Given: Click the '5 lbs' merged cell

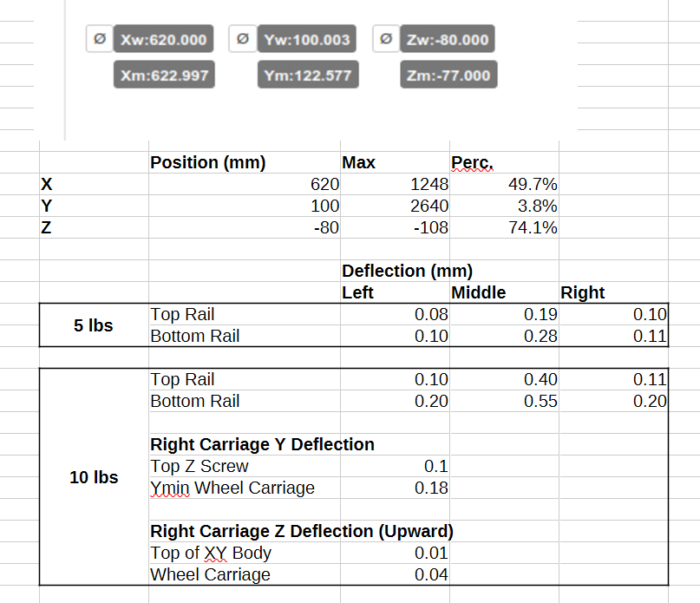Looking at the screenshot, I should (x=94, y=325).
